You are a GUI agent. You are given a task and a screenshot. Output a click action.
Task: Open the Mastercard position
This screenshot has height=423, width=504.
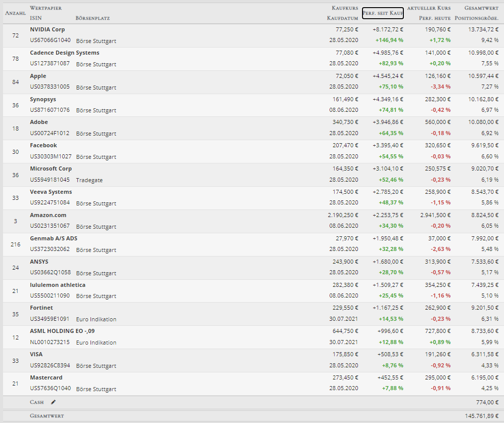pos(46,377)
